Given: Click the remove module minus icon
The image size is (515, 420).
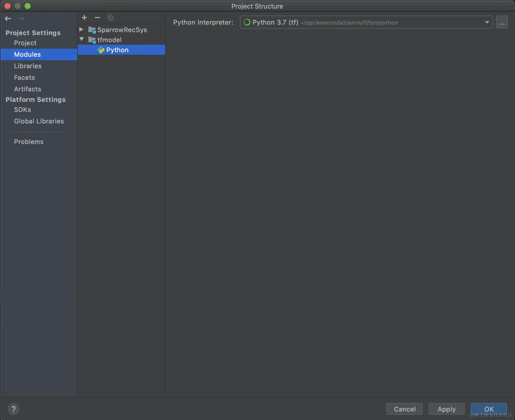Looking at the screenshot, I should coord(97,18).
